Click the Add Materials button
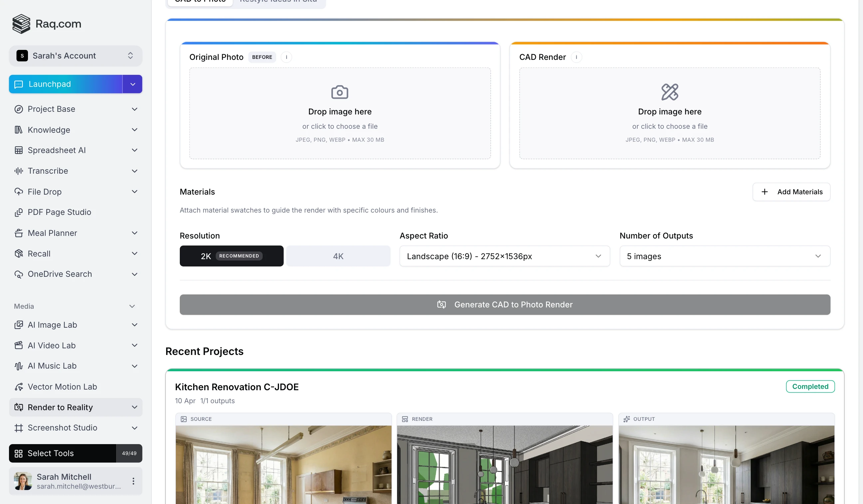The image size is (863, 504). click(791, 192)
